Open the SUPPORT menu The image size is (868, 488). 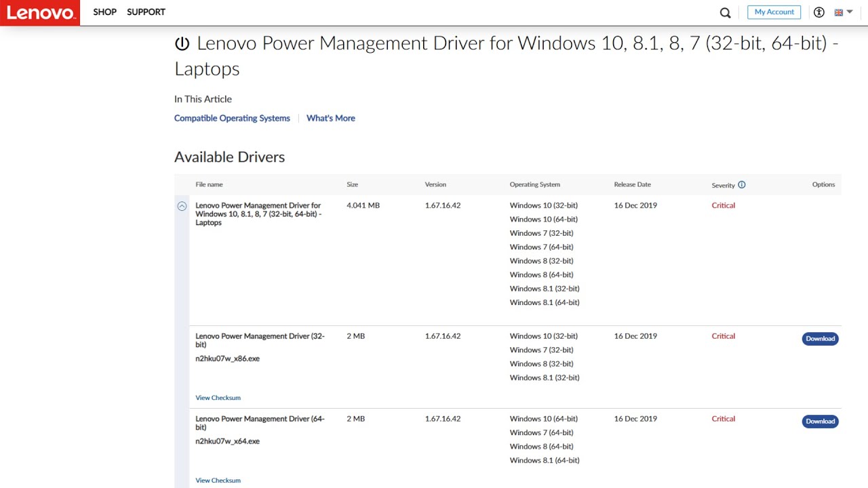(x=146, y=12)
